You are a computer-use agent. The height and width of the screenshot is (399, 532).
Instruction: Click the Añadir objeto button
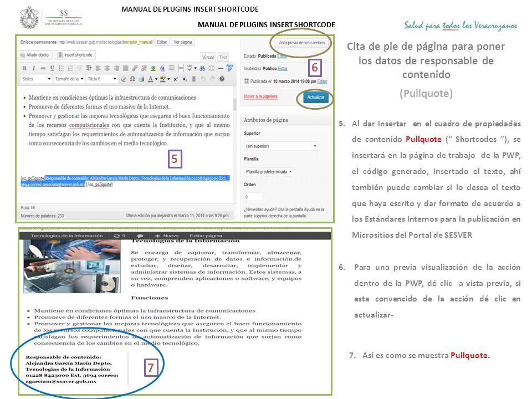point(34,55)
